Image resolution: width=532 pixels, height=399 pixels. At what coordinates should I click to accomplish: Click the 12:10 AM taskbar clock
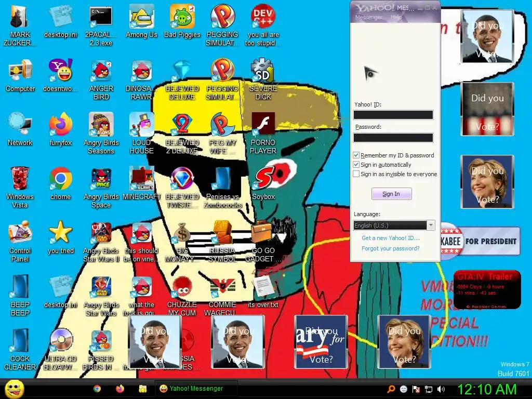[487, 389]
